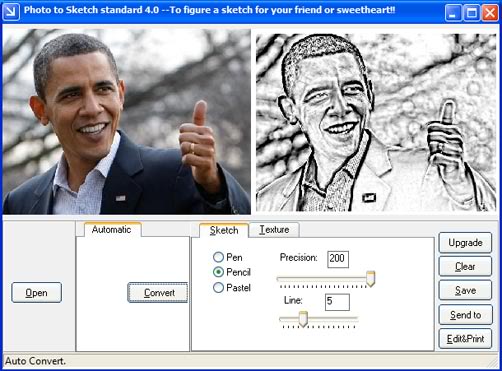Click the Open button
This screenshot has height=371, width=502.
(36, 293)
